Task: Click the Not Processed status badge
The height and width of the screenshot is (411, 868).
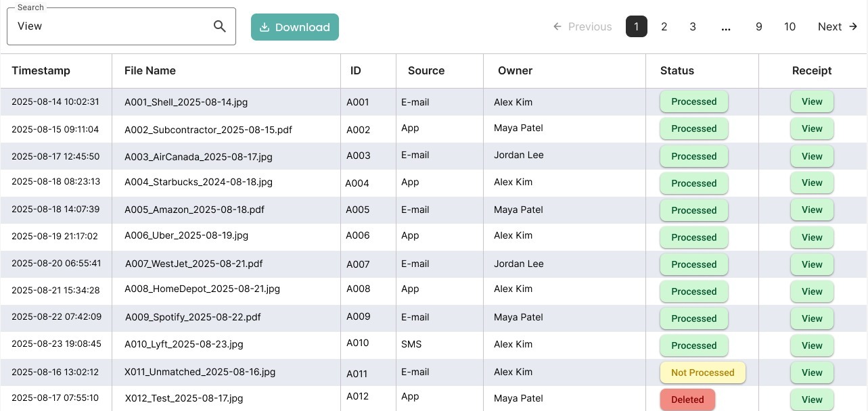Action: tap(702, 372)
